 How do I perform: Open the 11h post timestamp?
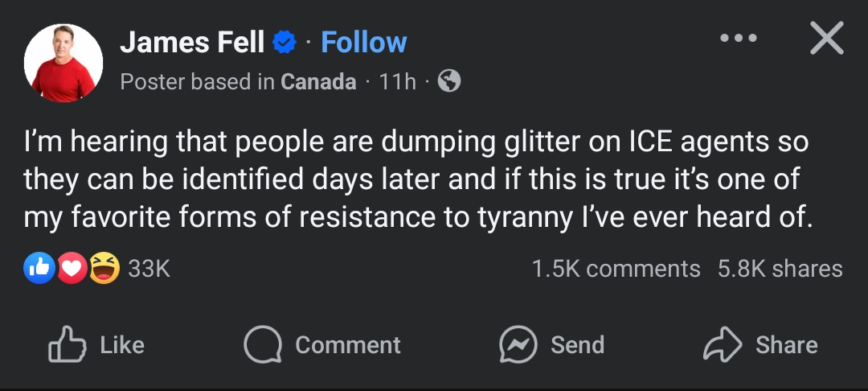[x=397, y=81]
